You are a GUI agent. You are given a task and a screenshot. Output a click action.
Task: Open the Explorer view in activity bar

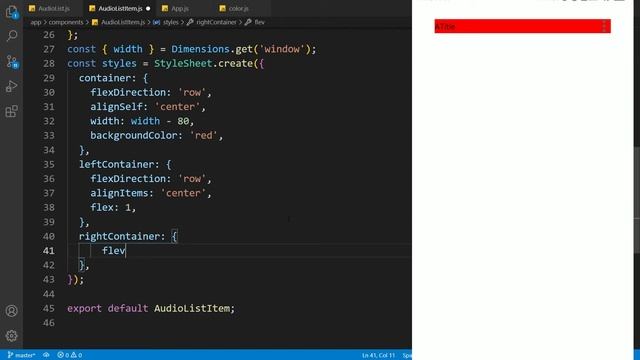click(x=11, y=12)
